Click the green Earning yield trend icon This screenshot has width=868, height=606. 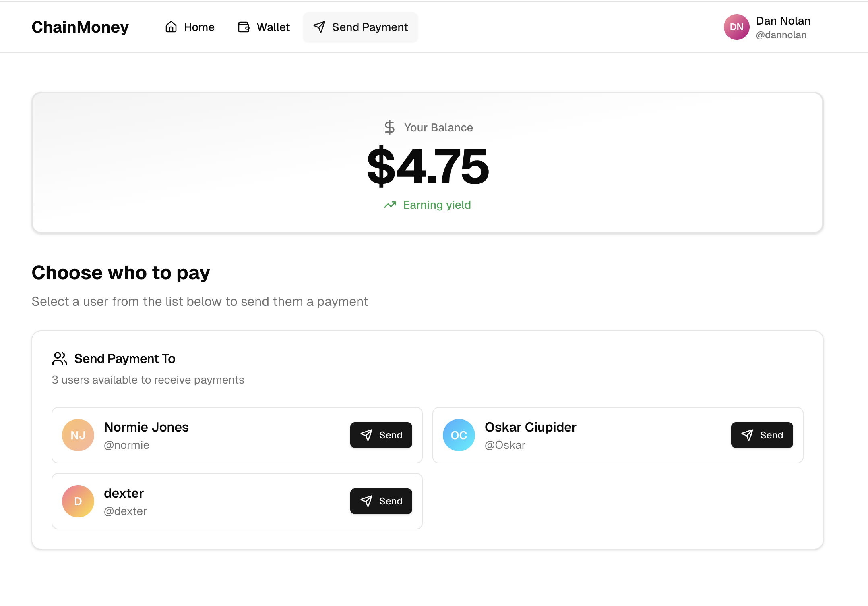[390, 205]
